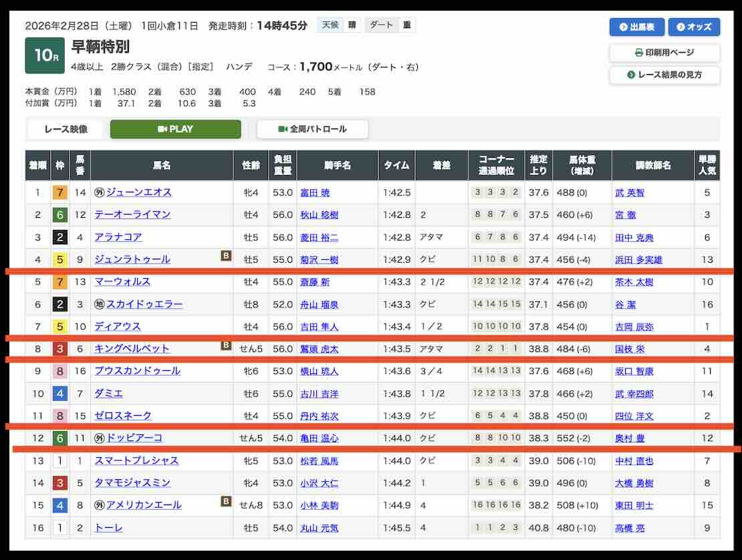Image resolution: width=742 pixels, height=560 pixels.
Task: Open horse page for テーオーライマン
Action: click(x=132, y=215)
